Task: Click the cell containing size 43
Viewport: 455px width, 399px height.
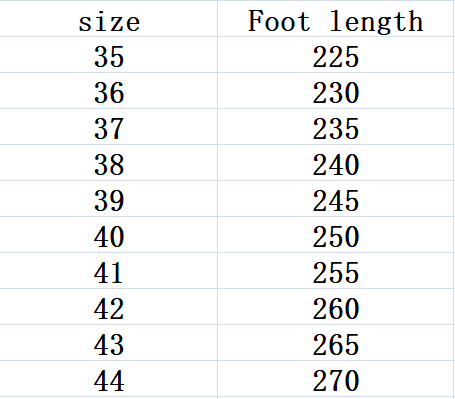Action: [x=109, y=343]
